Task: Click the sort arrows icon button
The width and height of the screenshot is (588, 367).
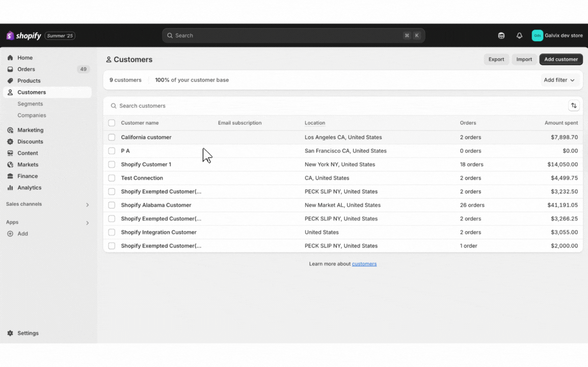Action: coord(573,106)
